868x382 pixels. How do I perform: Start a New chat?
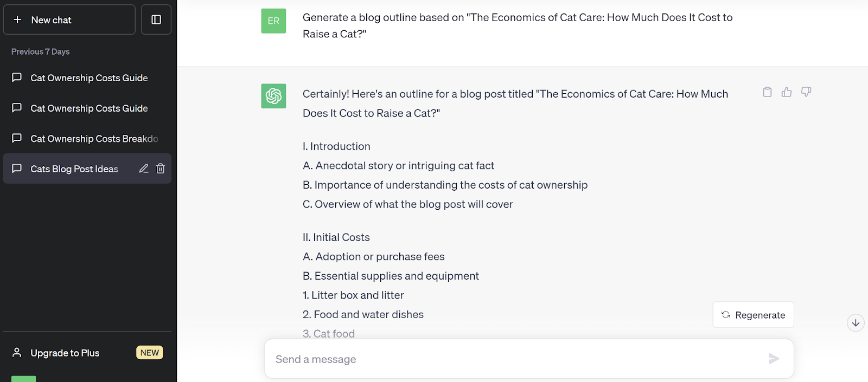[69, 20]
